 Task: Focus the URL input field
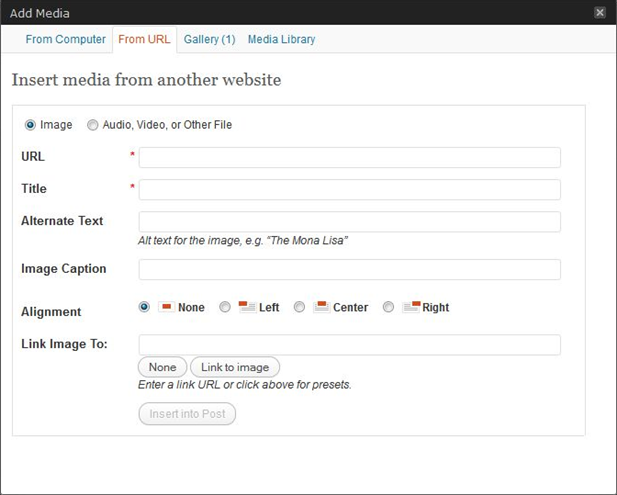(x=349, y=157)
